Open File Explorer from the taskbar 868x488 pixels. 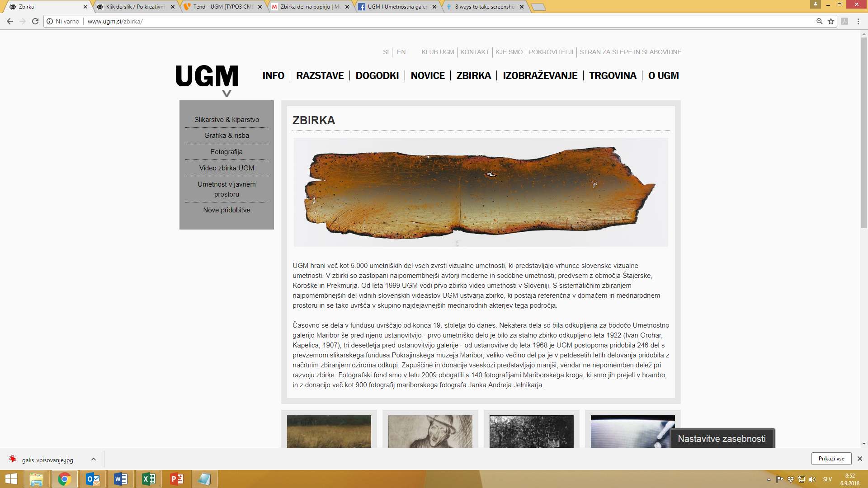[x=37, y=479]
